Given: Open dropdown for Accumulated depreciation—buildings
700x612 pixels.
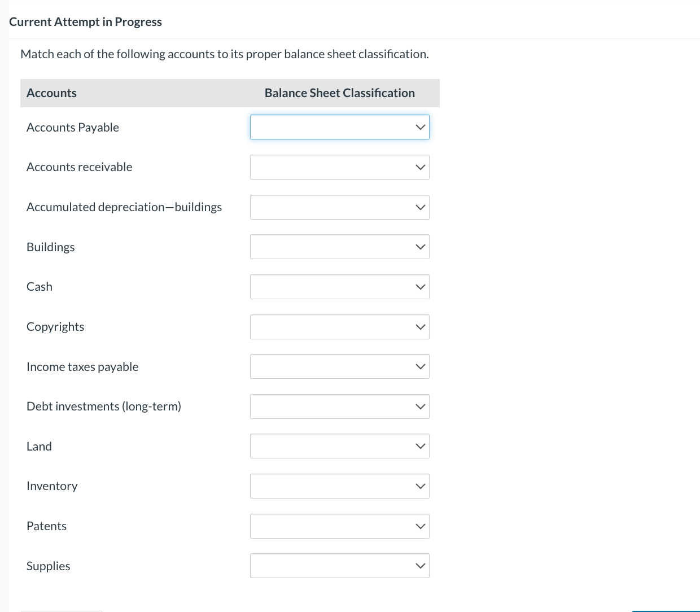Looking at the screenshot, I should click(339, 207).
